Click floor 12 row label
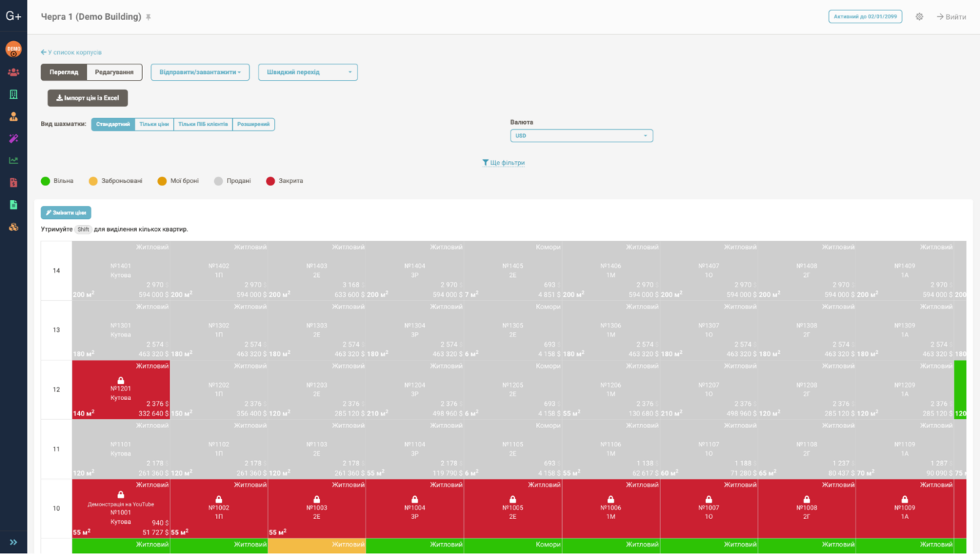Image resolution: width=980 pixels, height=554 pixels. pyautogui.click(x=56, y=389)
